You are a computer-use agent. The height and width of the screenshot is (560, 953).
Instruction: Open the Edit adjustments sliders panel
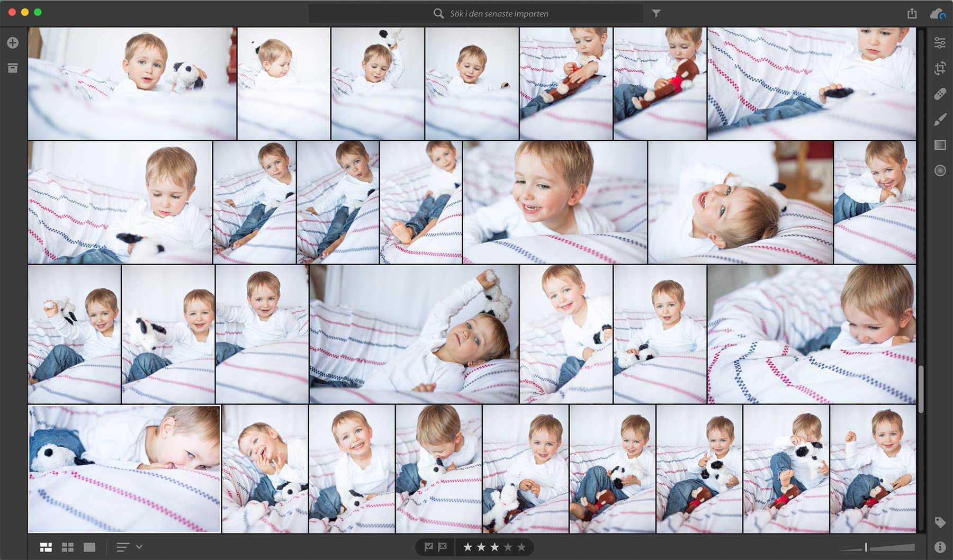pyautogui.click(x=940, y=43)
